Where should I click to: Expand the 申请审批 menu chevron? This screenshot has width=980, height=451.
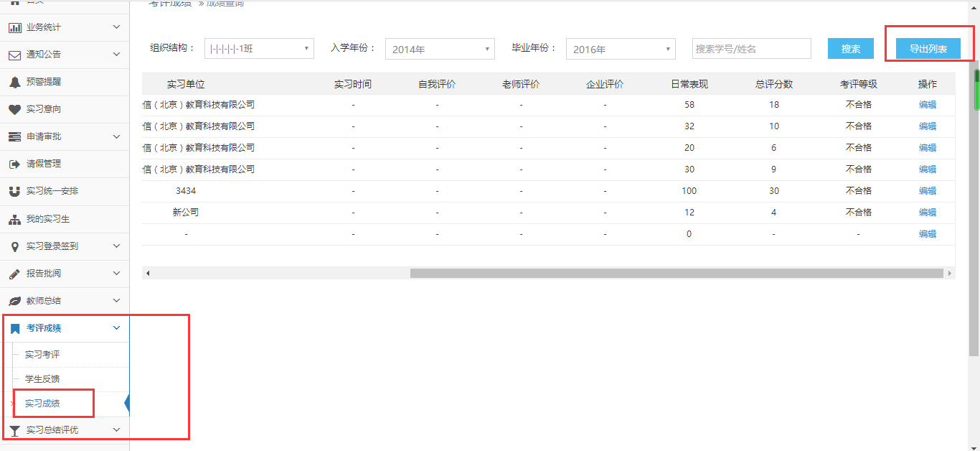[117, 136]
